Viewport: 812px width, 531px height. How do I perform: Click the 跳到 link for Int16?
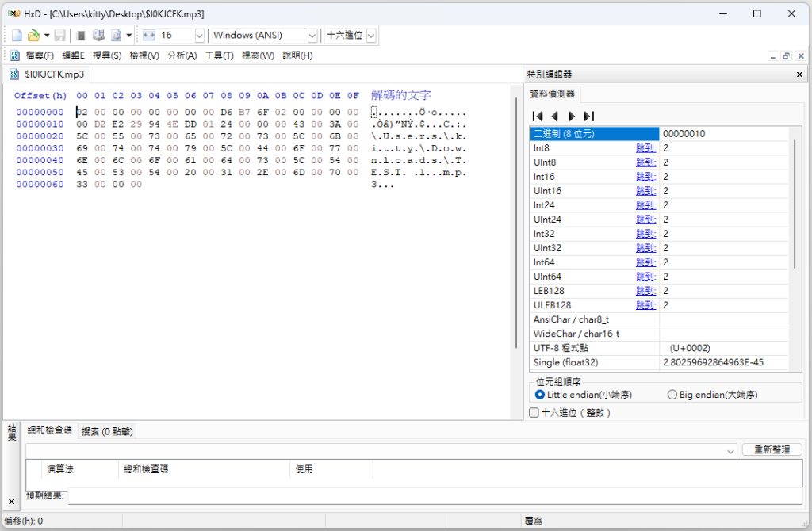(645, 177)
